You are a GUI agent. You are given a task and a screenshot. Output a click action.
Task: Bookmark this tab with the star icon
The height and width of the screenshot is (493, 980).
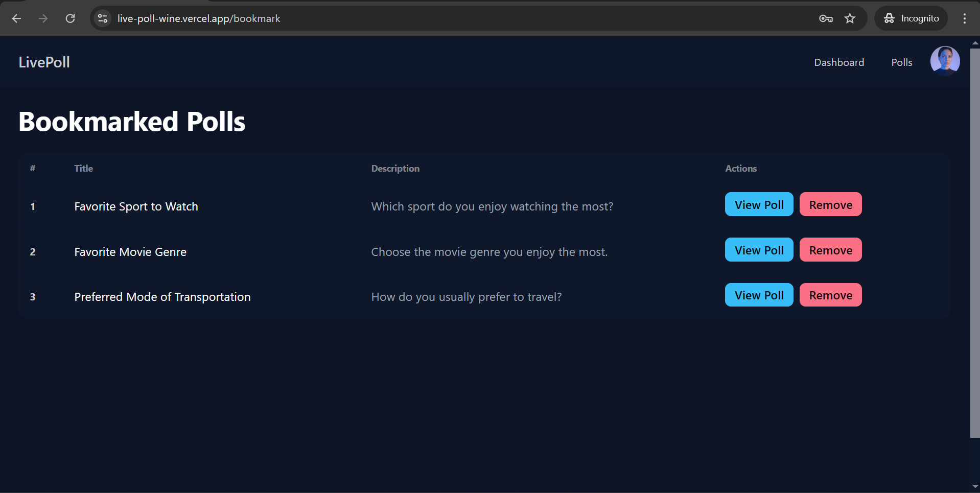coord(850,18)
